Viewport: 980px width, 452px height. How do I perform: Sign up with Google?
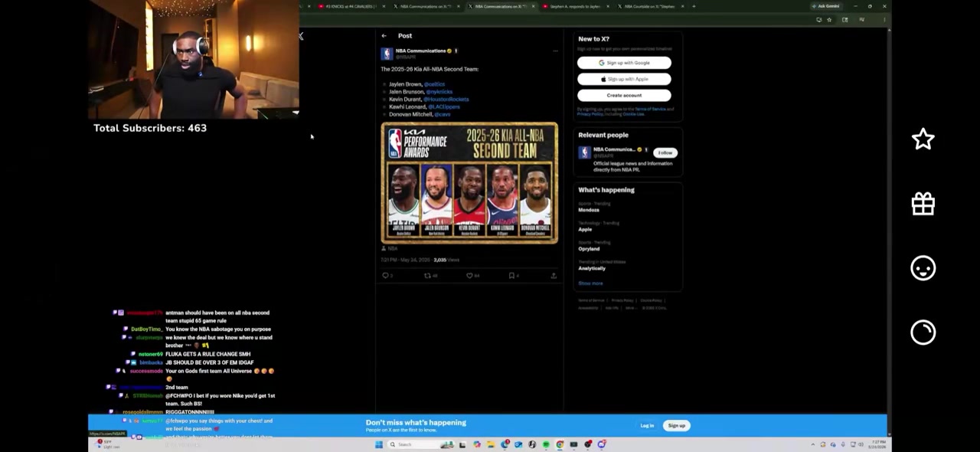point(624,63)
